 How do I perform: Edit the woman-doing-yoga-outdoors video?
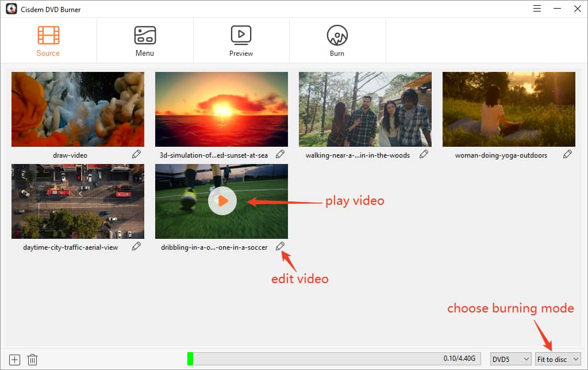pos(567,154)
